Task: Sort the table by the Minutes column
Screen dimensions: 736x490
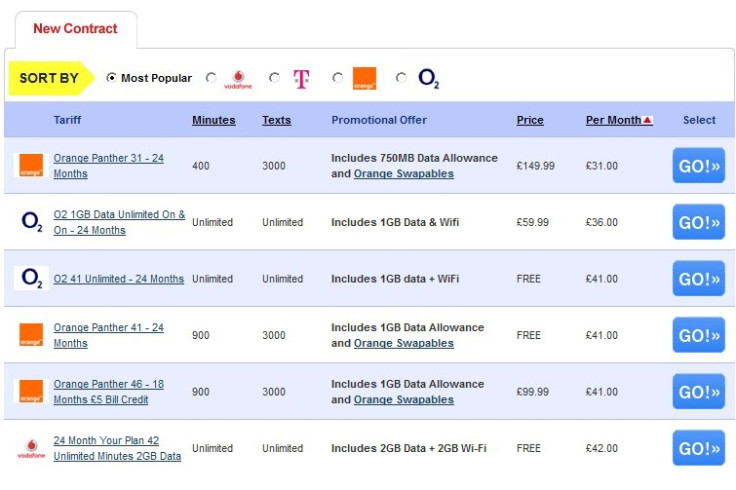Action: pos(214,120)
